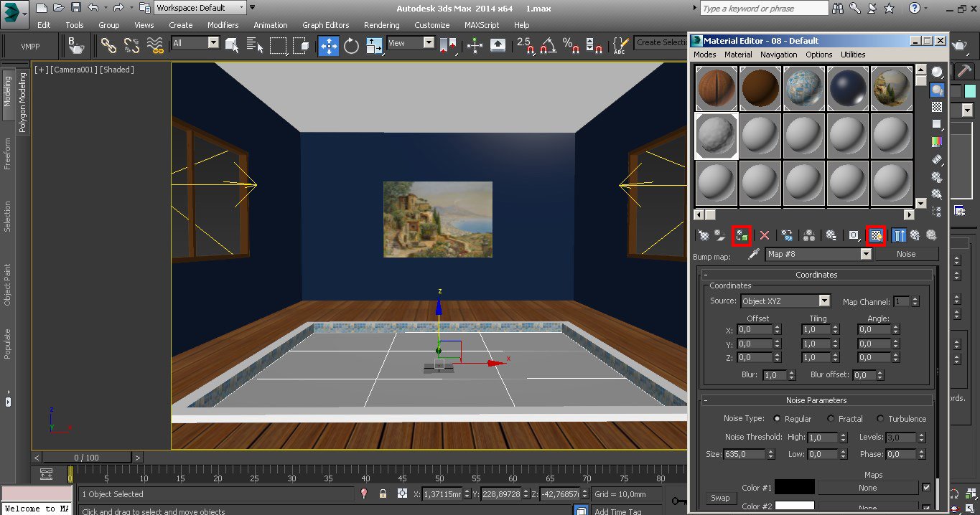
Task: Click the Noise map type button
Action: pyautogui.click(x=906, y=254)
